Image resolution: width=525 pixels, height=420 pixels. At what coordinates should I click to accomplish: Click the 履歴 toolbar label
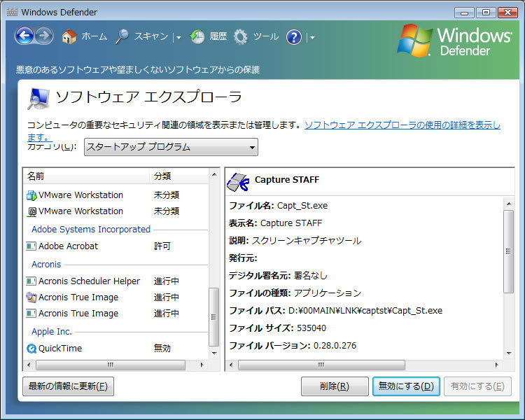(x=218, y=36)
